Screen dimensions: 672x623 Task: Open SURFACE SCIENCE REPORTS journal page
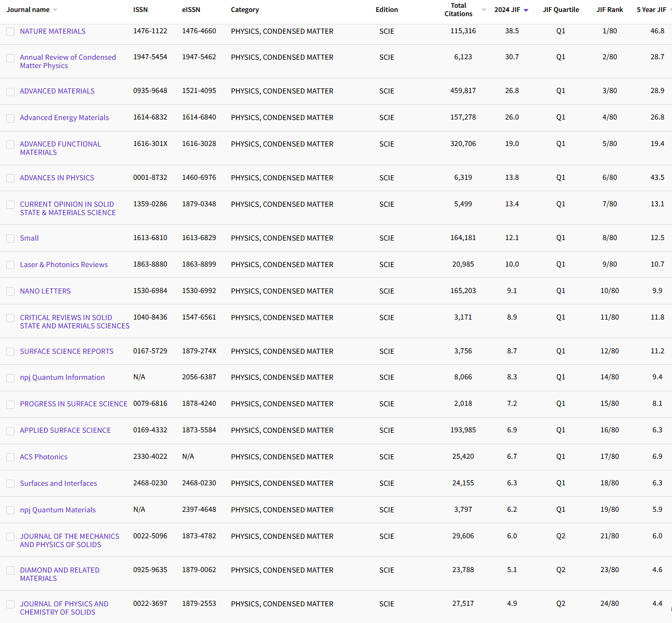(x=67, y=351)
